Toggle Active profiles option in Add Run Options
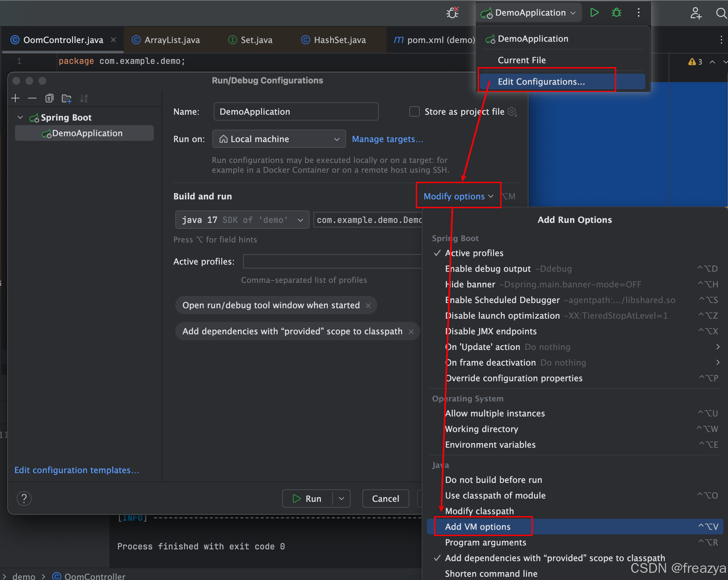The height and width of the screenshot is (580, 728). [474, 253]
